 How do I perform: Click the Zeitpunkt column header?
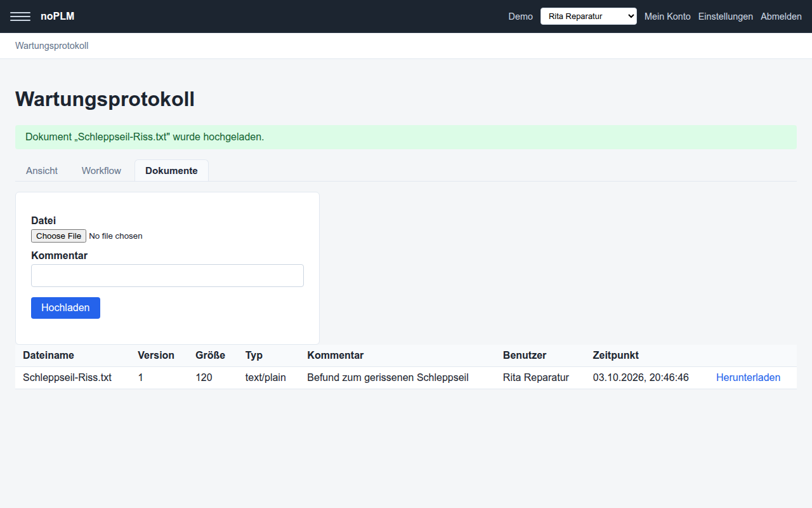616,355
